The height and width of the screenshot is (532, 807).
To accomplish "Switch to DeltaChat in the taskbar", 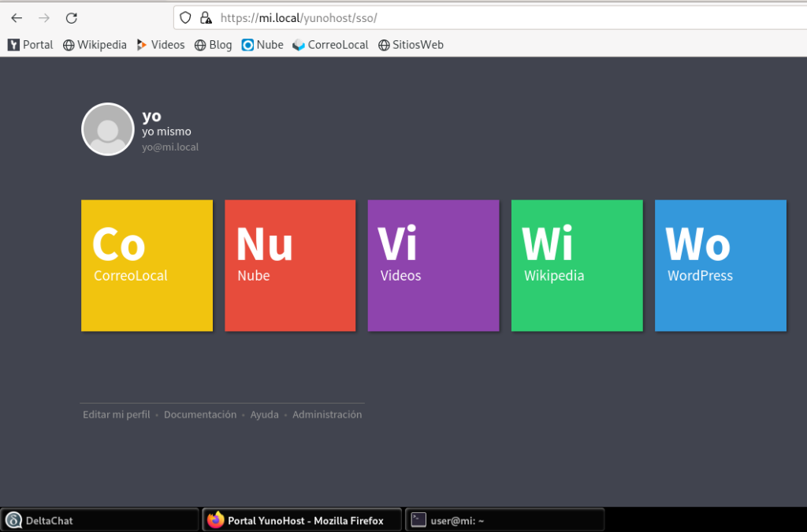I will click(100, 520).
